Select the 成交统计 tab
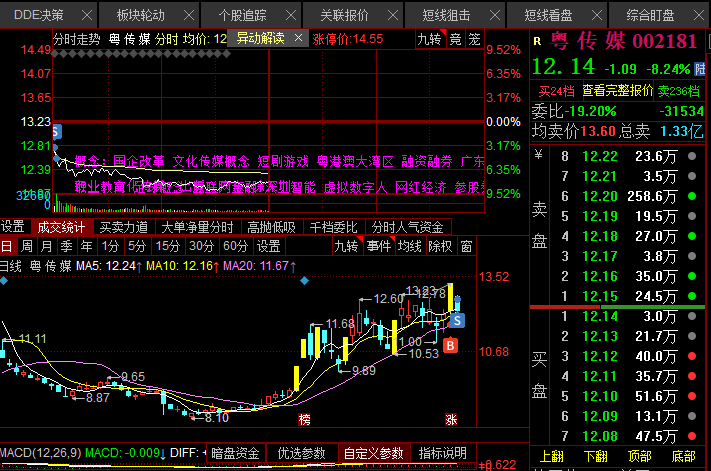This screenshot has width=711, height=471. (x=61, y=227)
